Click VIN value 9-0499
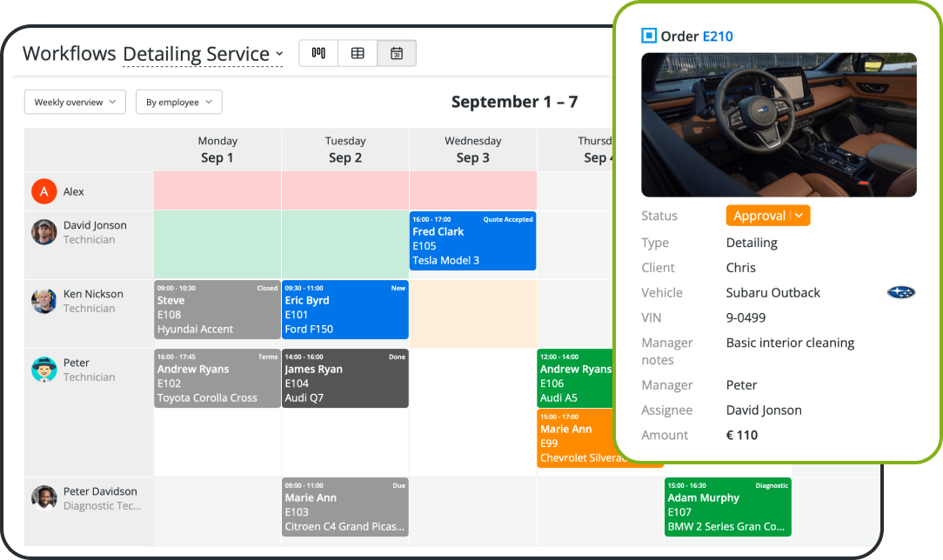943x560 pixels. click(x=746, y=318)
